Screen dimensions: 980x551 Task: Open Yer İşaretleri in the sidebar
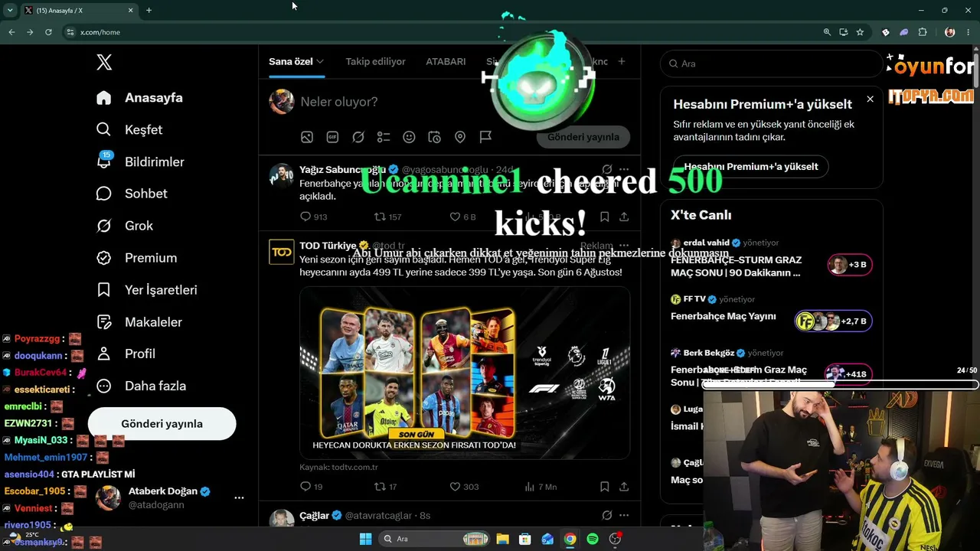[x=147, y=290]
